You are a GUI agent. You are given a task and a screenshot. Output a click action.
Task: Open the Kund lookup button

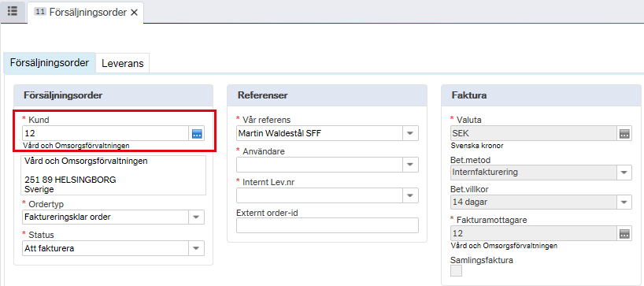click(x=197, y=133)
